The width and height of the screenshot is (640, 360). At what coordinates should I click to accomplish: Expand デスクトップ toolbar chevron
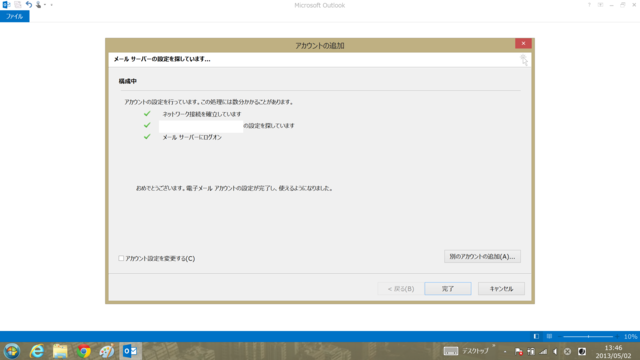point(493,346)
